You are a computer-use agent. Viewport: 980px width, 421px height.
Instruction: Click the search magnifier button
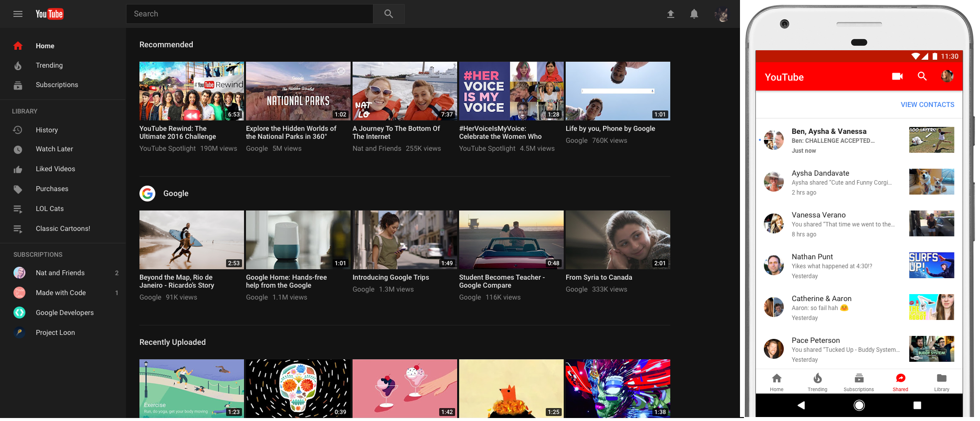point(389,14)
